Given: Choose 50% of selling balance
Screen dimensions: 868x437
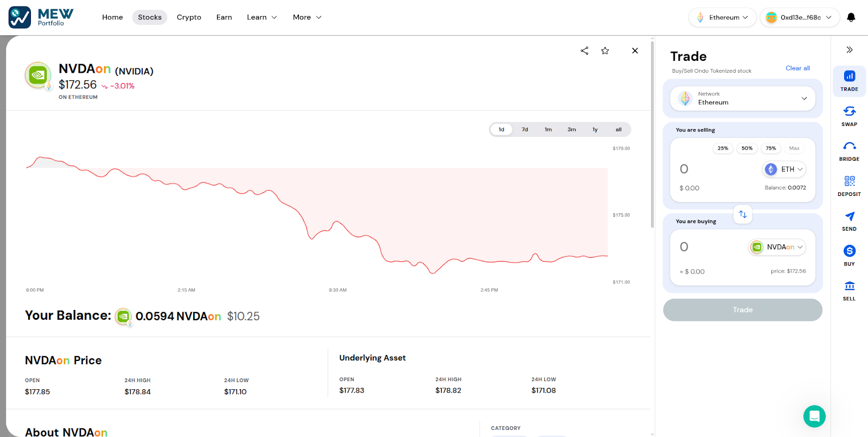Looking at the screenshot, I should (747, 148).
